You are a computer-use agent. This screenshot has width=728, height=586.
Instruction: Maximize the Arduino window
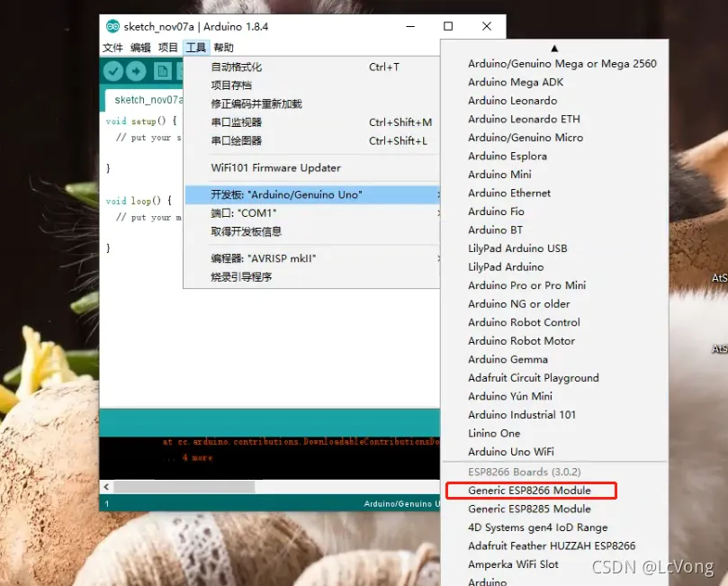[x=448, y=26]
